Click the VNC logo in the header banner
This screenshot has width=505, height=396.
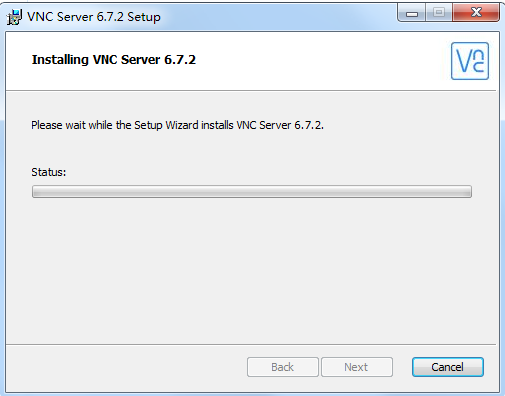click(x=470, y=61)
